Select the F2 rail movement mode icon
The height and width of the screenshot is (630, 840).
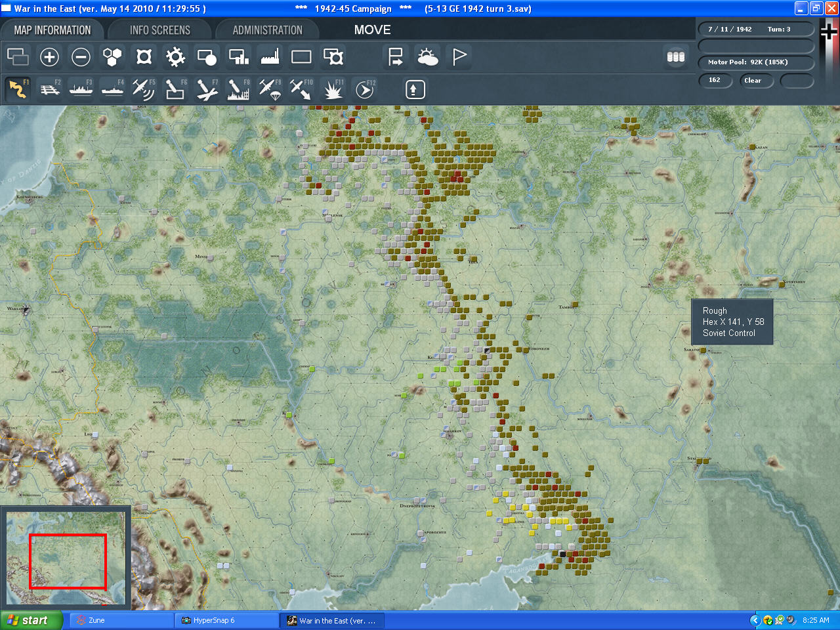click(x=49, y=89)
